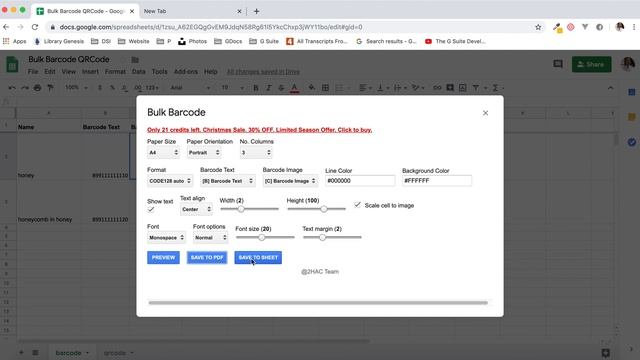Click the PREVIEW button

163,258
